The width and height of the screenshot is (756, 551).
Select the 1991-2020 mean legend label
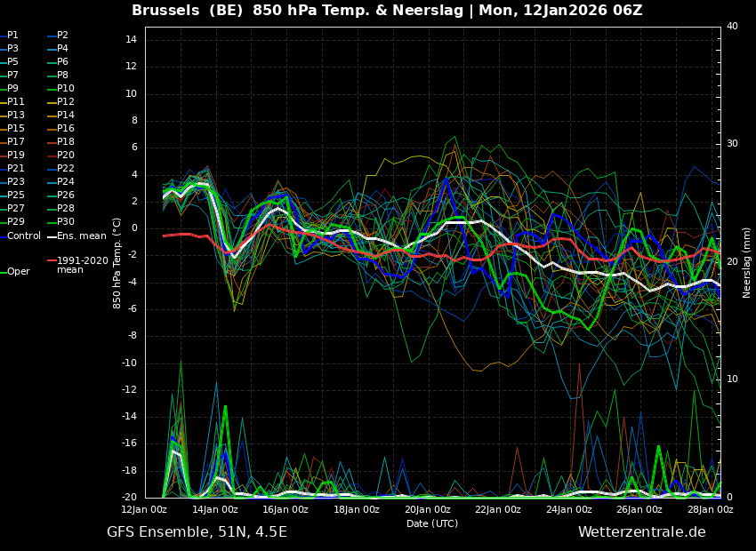click(x=83, y=265)
